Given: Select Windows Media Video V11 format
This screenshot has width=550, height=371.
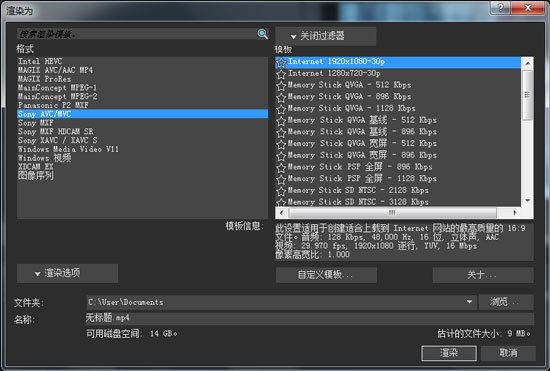Looking at the screenshot, I should coord(142,149).
